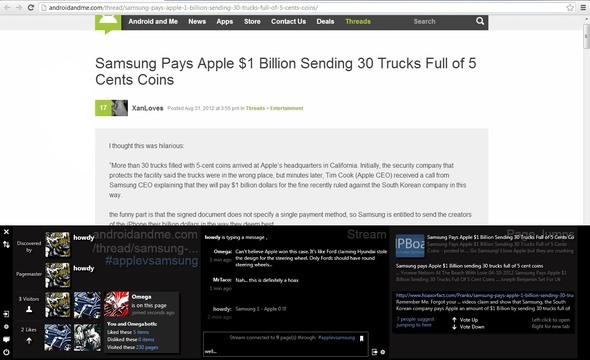The height and width of the screenshot is (360, 590).
Task: Go forward using browser forward arrow
Action: (x=18, y=8)
